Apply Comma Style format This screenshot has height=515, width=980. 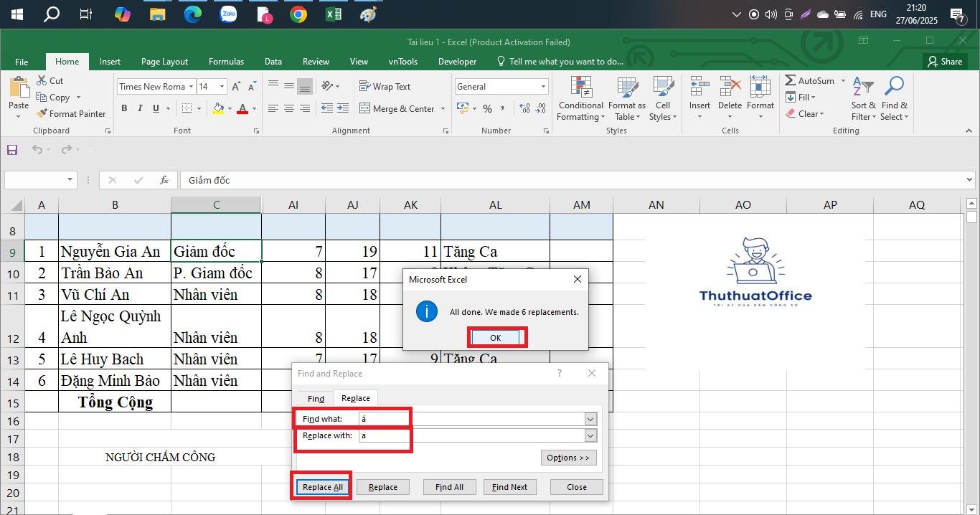[x=503, y=108]
